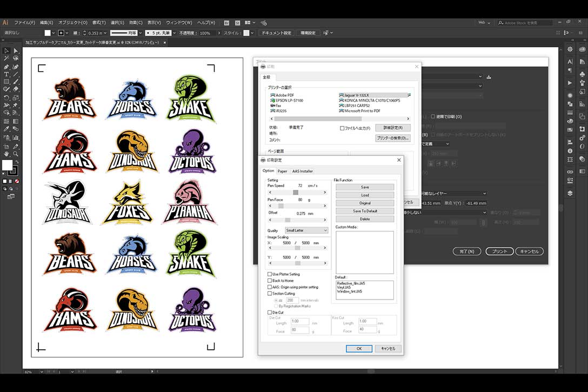Open the Links panel icon

(x=570, y=172)
